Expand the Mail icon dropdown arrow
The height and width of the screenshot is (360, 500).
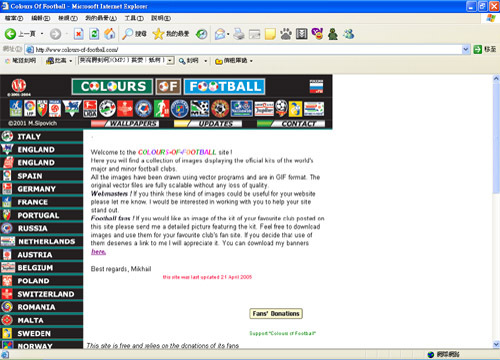228,34
